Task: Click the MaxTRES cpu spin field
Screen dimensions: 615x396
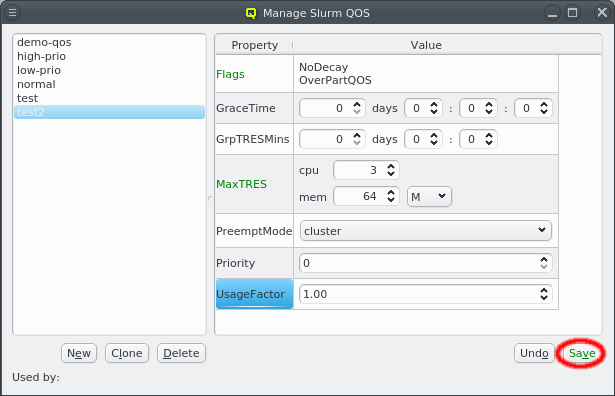Action: (x=366, y=170)
